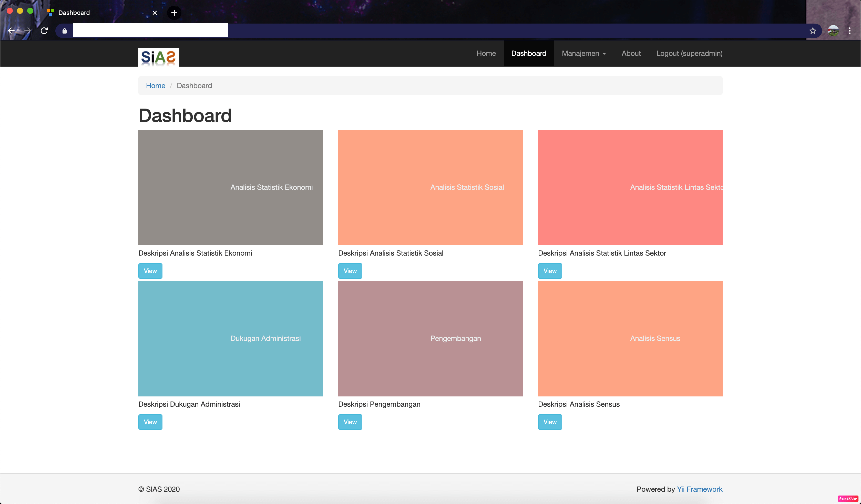Click text Deskripsi Dukugan Administrasi
Viewport: 861px width, 504px height.
click(x=189, y=404)
